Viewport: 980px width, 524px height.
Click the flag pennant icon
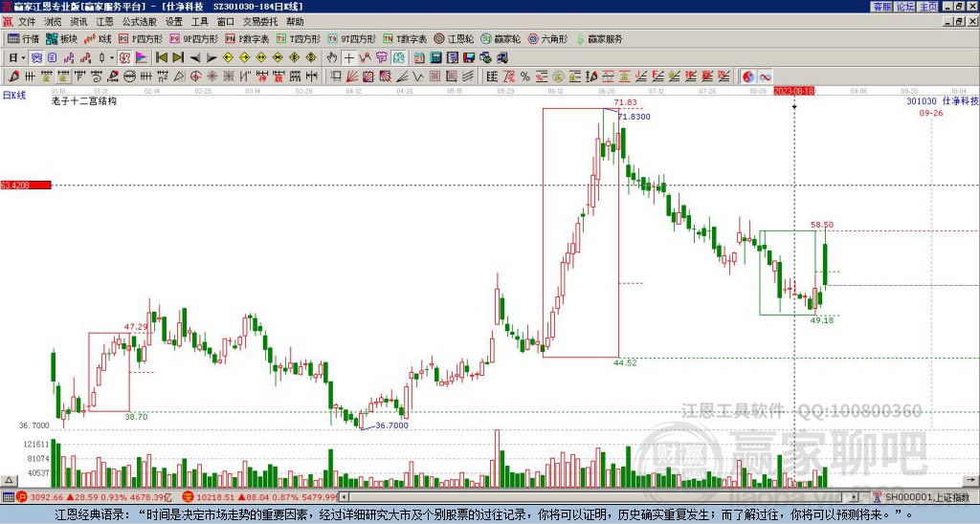(142, 58)
